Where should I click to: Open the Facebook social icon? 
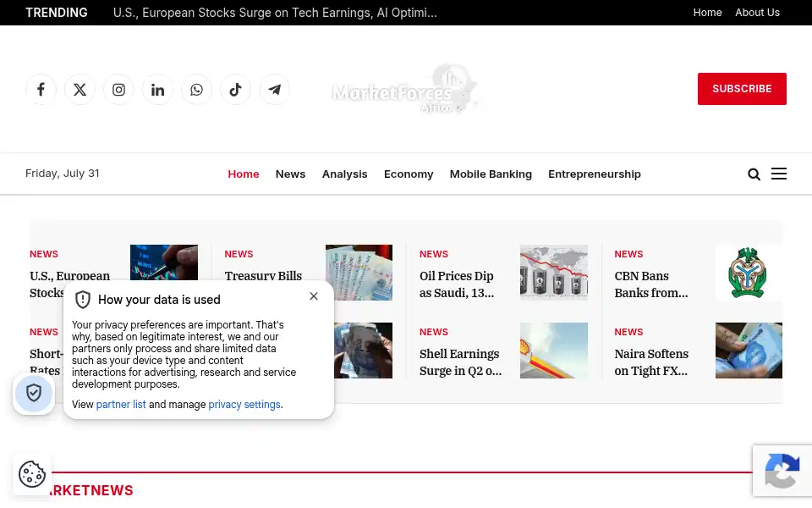point(41,90)
